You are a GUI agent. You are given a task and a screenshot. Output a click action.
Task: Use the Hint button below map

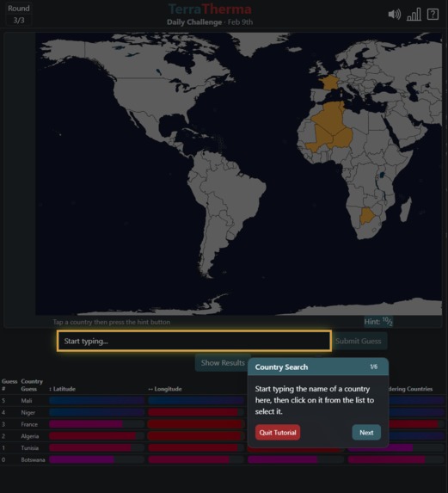coord(378,322)
